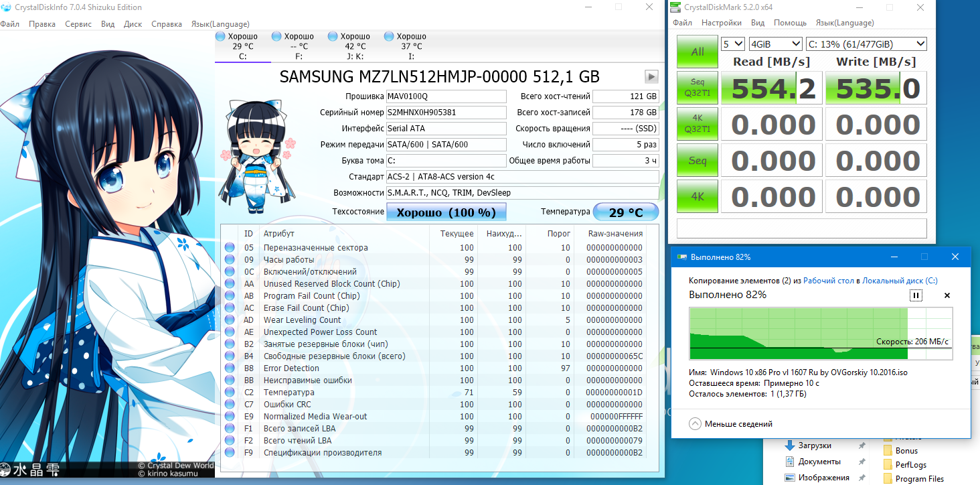Open Язык(Language) menu in CrystalDiskMark
980x485 pixels.
click(845, 23)
